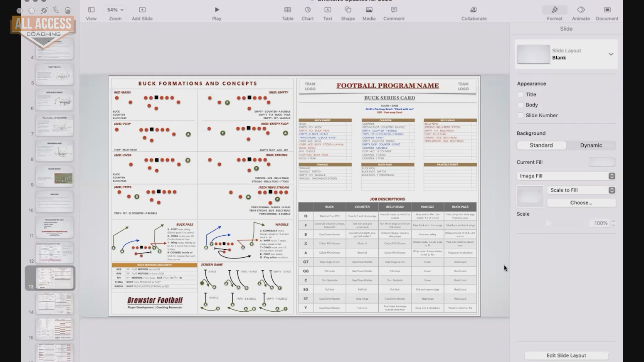Image resolution: width=644 pixels, height=362 pixels.
Task: Open the Zoom 54% dropdown
Action: pyautogui.click(x=115, y=14)
